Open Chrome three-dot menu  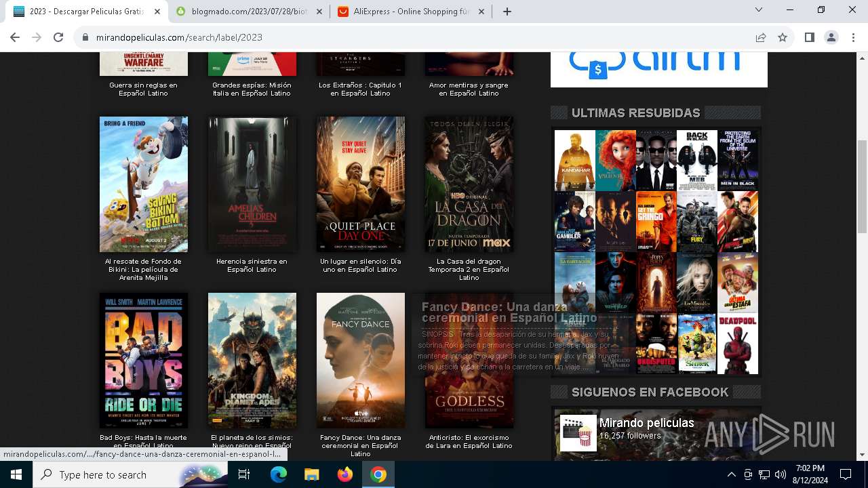[852, 37]
